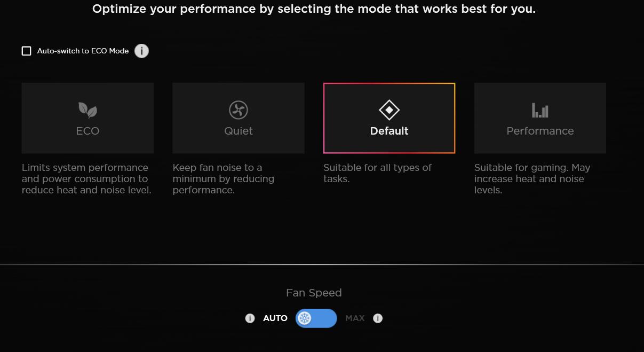This screenshot has height=352, width=644.
Task: Click the ECO leaf icon
Action: point(88,110)
